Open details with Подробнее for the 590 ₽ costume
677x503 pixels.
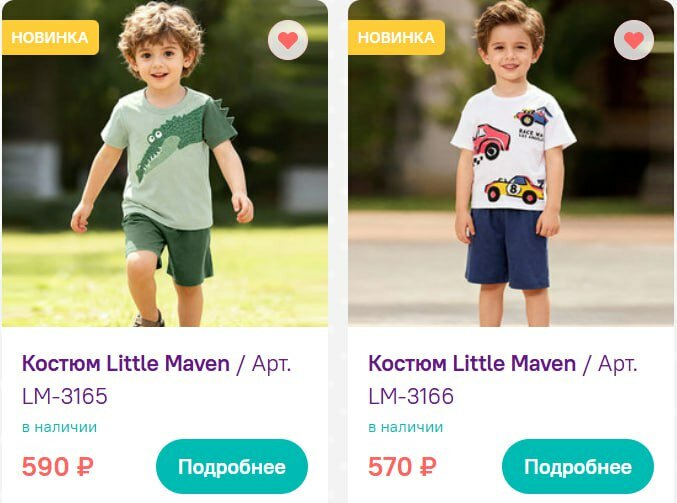point(232,466)
